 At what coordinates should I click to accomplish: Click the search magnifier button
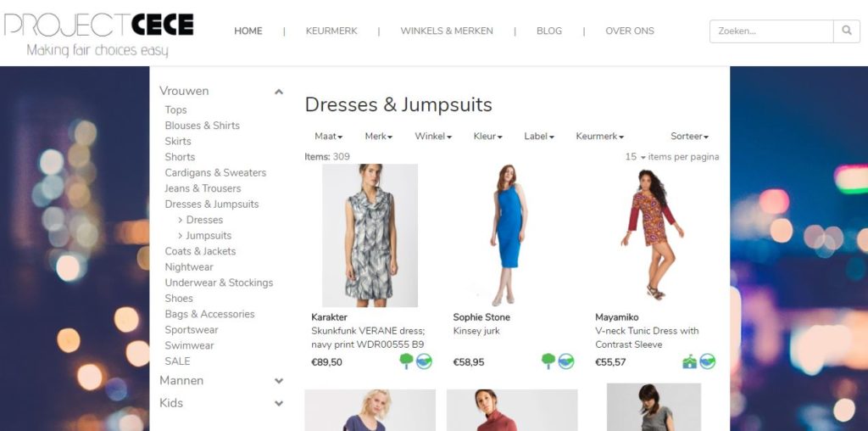[847, 31]
